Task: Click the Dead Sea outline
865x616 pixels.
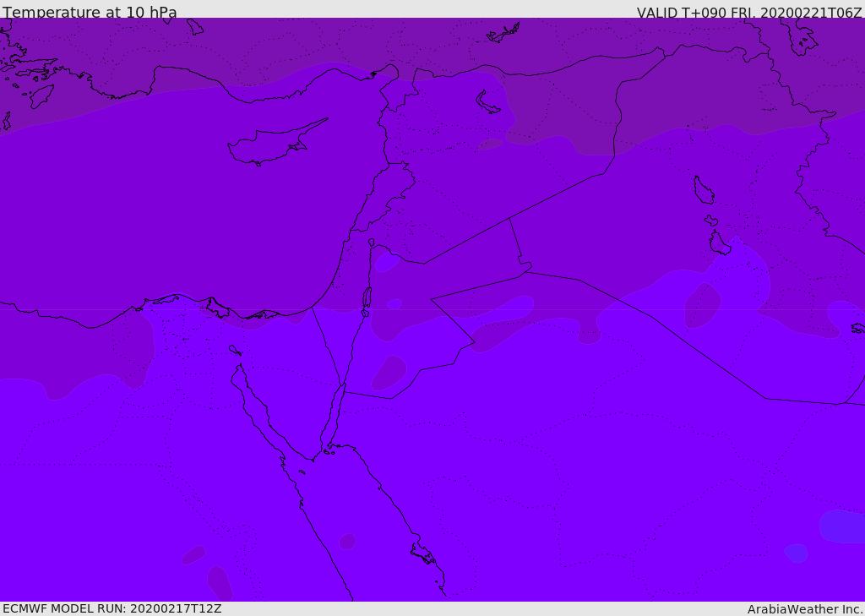Action: (367, 297)
